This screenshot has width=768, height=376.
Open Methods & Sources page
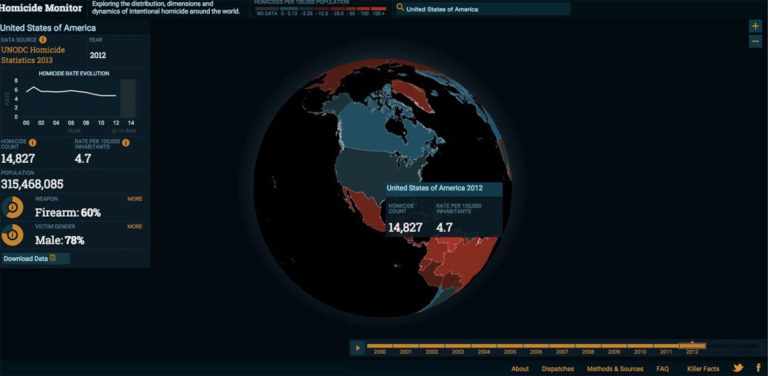coord(615,369)
